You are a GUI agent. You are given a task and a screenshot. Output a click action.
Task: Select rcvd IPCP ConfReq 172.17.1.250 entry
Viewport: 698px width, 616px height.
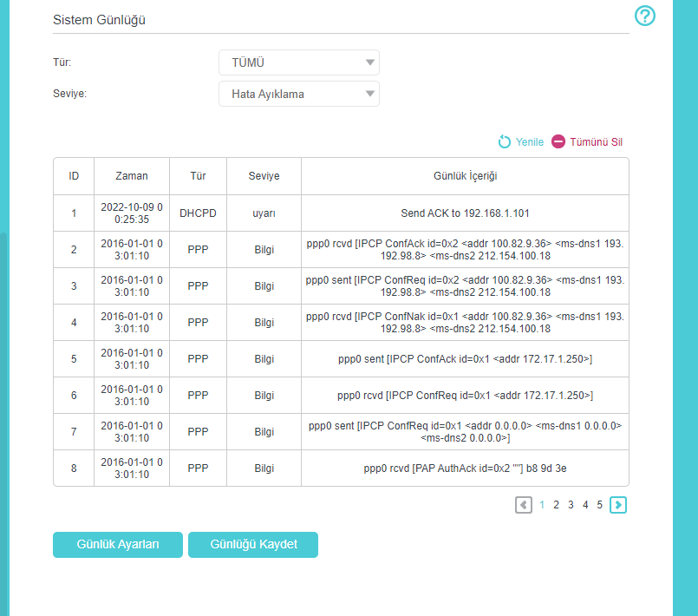tap(465, 396)
